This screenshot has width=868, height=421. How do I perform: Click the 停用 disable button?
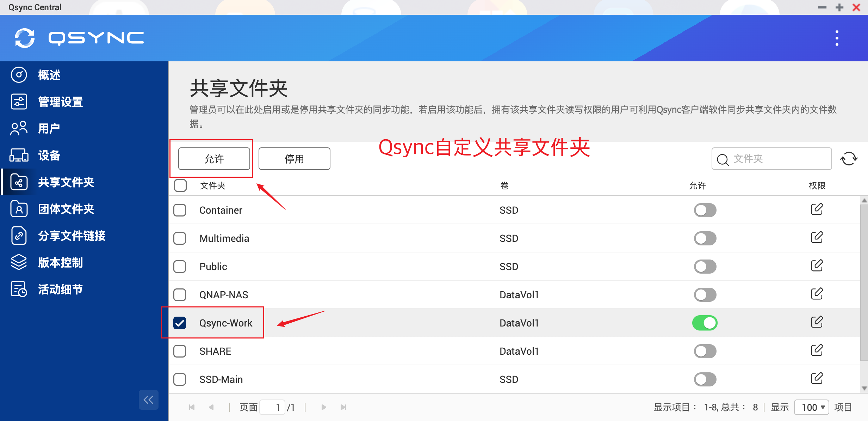pyautogui.click(x=294, y=159)
